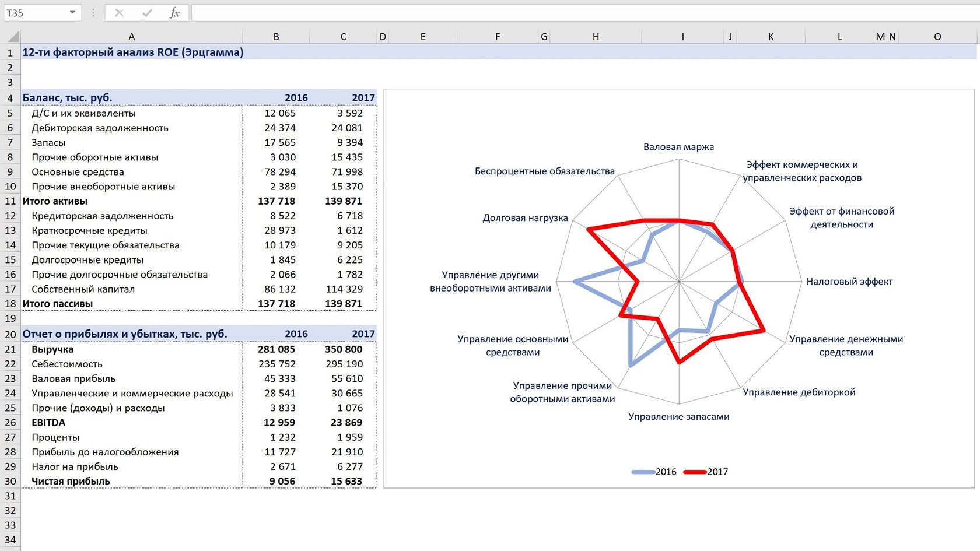Image resolution: width=980 pixels, height=551 pixels.
Task: Select column A header
Action: [x=132, y=37]
